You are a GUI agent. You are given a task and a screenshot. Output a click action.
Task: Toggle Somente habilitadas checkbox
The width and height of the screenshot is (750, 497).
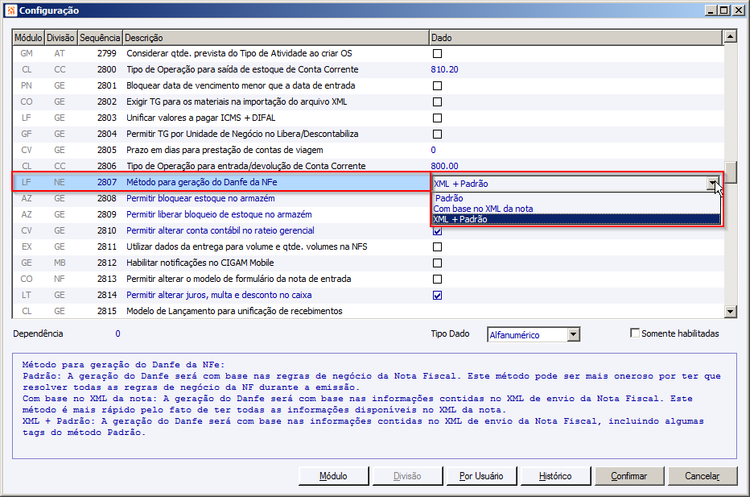[635, 333]
